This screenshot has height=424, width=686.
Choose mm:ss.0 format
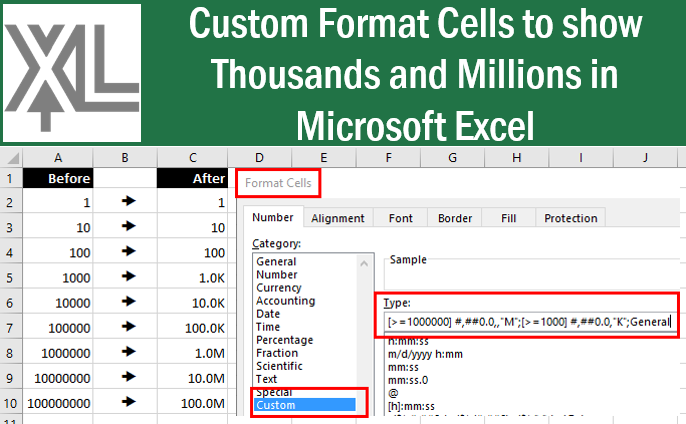point(408,380)
